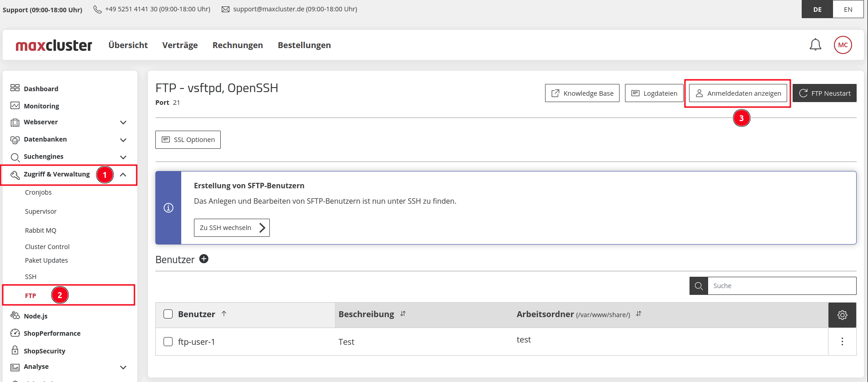Click the ftp-user-1 username cell

(197, 342)
